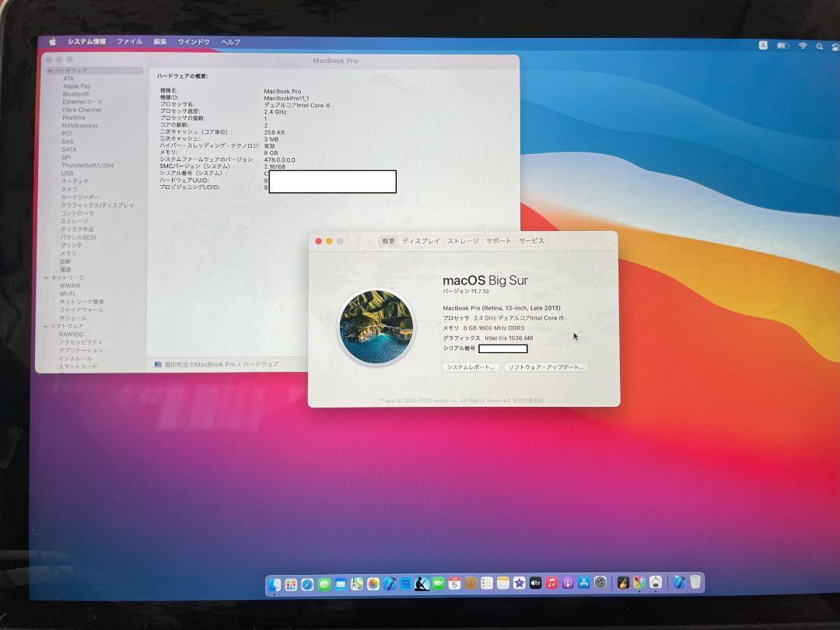Select メモリ in the sidebar
840x630 pixels.
(x=68, y=254)
